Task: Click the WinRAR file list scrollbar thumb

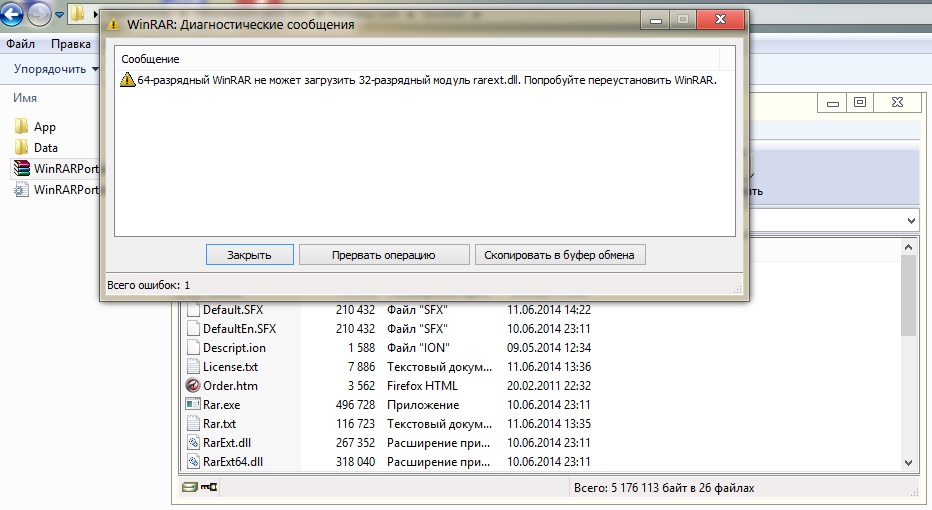Action: (x=908, y=295)
